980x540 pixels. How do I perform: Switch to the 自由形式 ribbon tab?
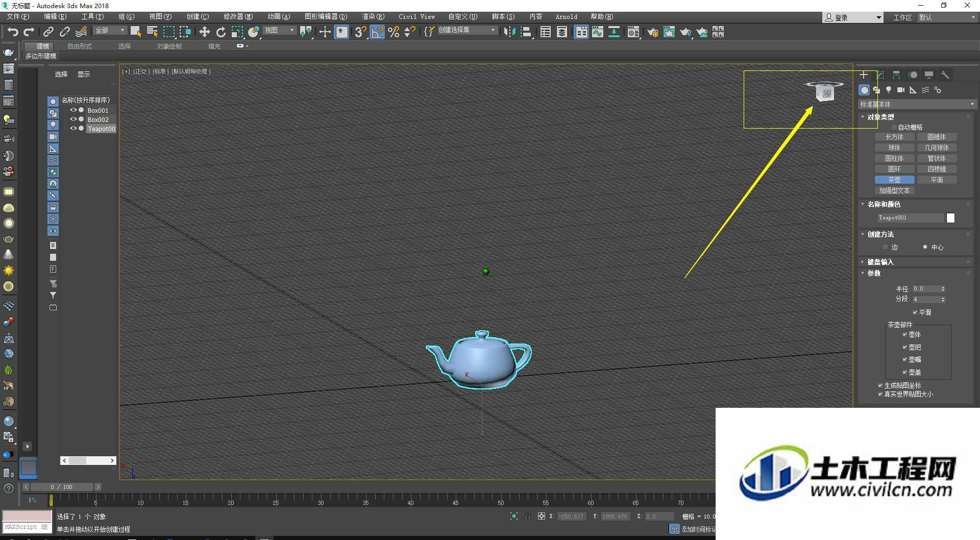click(80, 46)
